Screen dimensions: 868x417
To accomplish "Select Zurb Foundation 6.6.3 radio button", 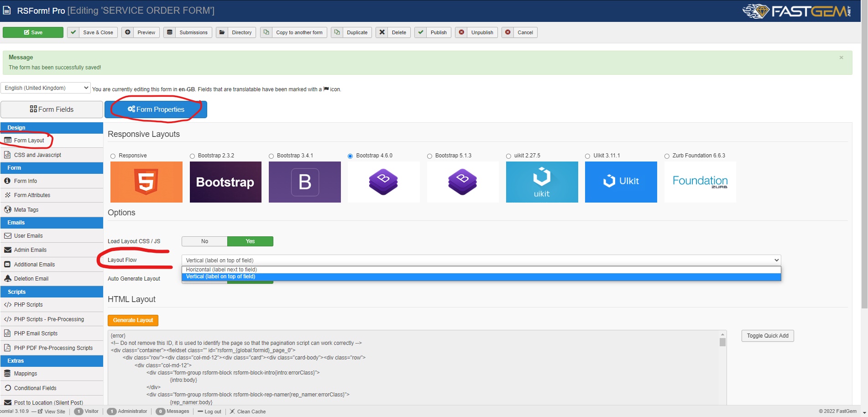I will (667, 156).
